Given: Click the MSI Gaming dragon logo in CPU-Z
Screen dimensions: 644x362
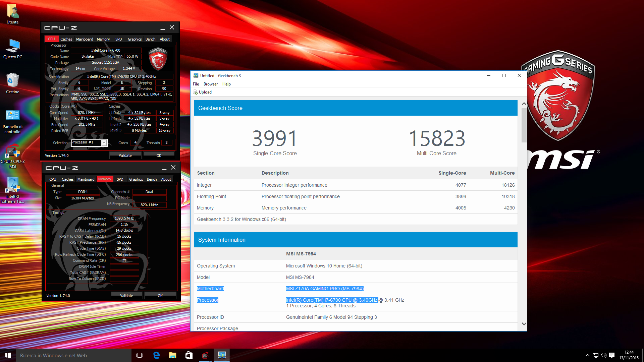Looking at the screenshot, I should [x=158, y=59].
